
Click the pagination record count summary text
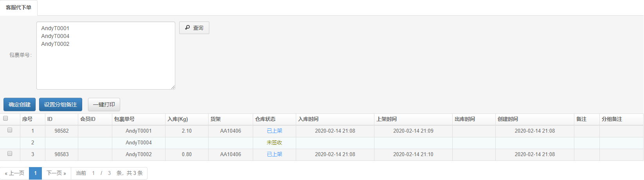109,173
